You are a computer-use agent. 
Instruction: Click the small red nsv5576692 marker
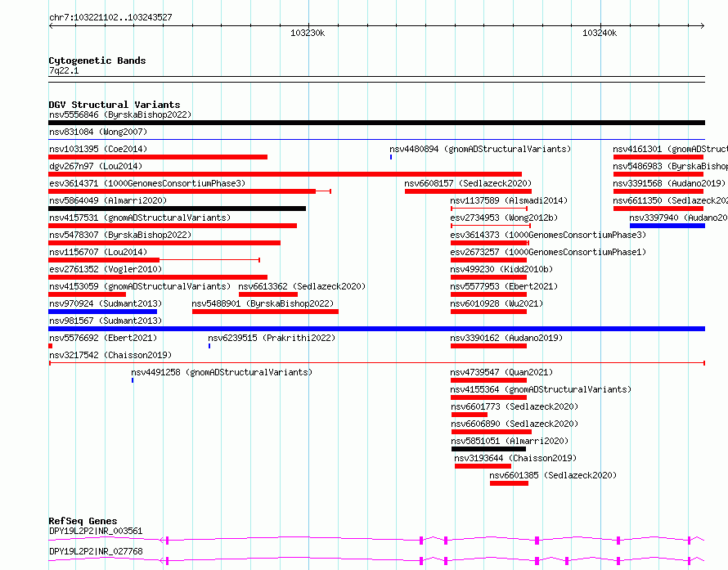pyautogui.click(x=50, y=346)
